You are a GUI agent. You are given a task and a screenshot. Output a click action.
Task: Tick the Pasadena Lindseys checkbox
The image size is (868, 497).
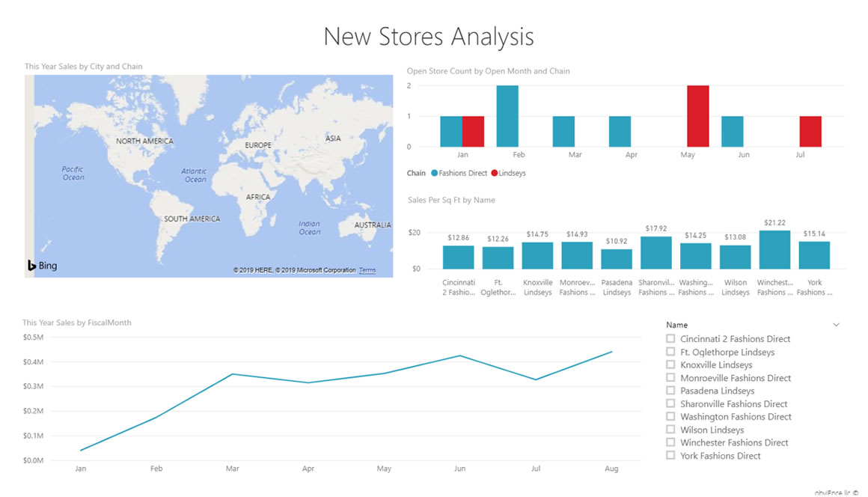pyautogui.click(x=670, y=391)
